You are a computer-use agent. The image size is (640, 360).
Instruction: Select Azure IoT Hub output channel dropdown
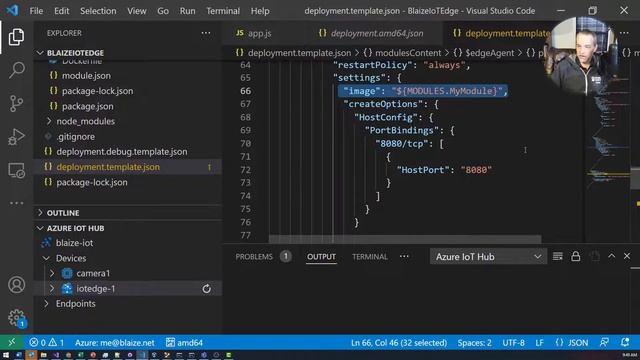[x=488, y=257]
